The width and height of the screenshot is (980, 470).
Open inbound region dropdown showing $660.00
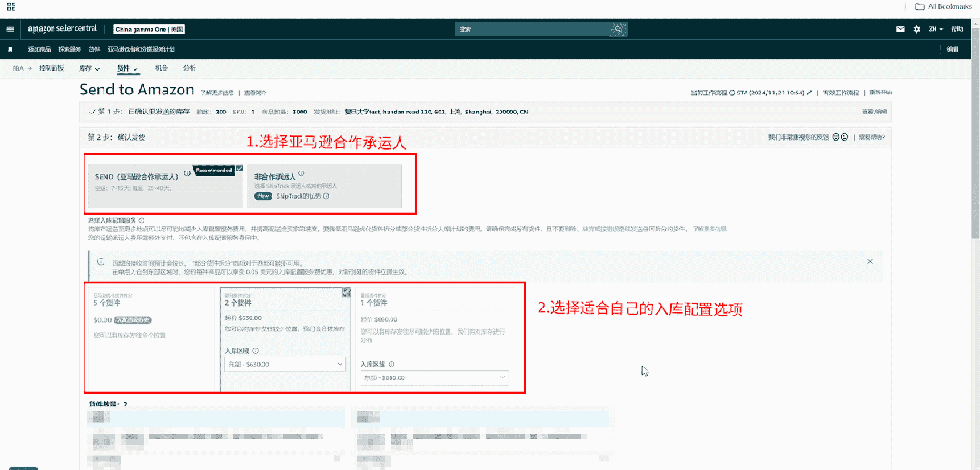434,377
